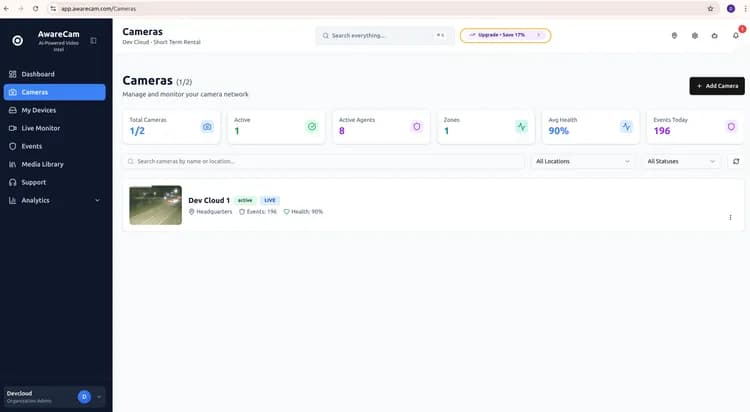Click the Headquarters location label
The image size is (750, 412).
[210, 212]
